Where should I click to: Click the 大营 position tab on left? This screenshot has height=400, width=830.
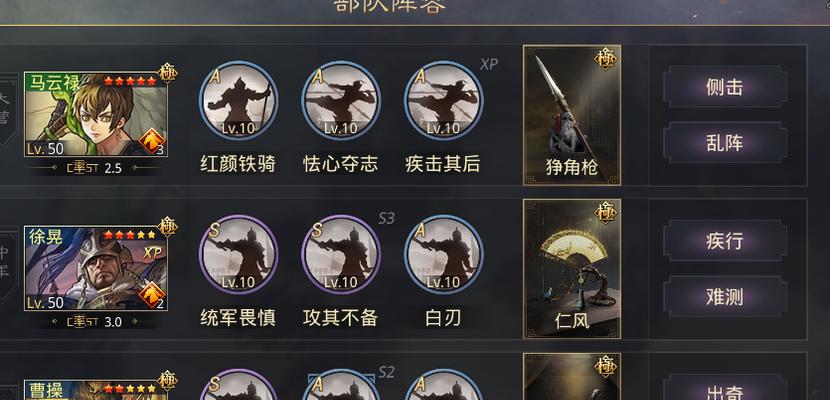5,108
